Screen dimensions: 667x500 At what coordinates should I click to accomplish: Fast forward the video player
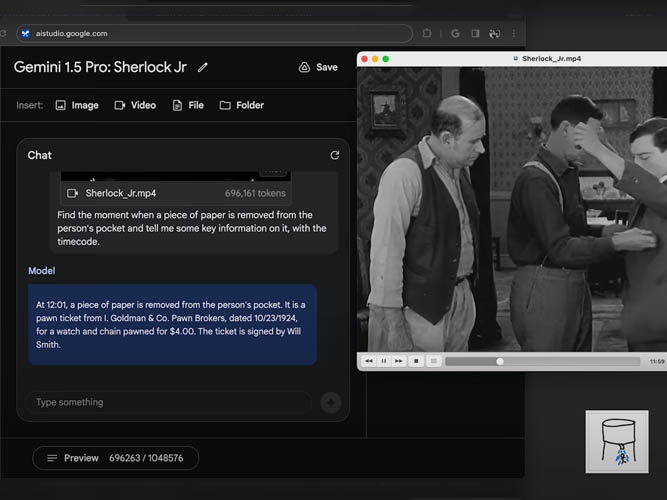pos(399,361)
